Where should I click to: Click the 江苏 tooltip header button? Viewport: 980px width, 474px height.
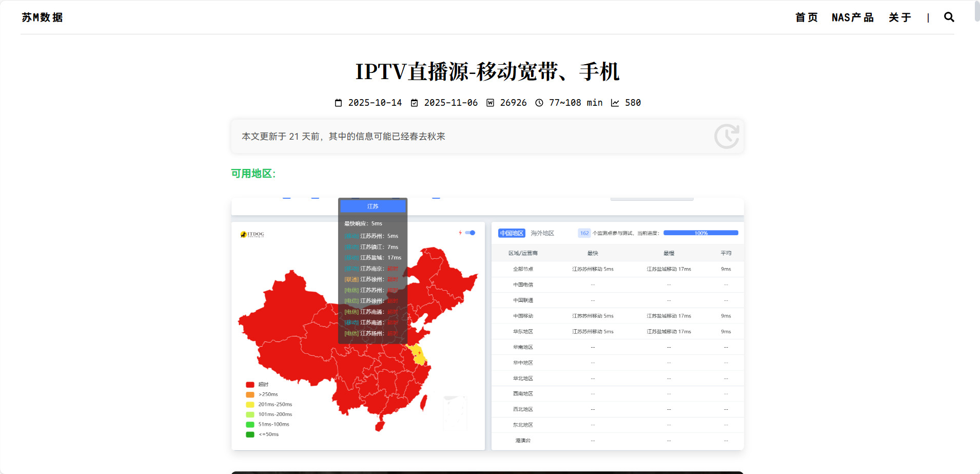point(373,206)
